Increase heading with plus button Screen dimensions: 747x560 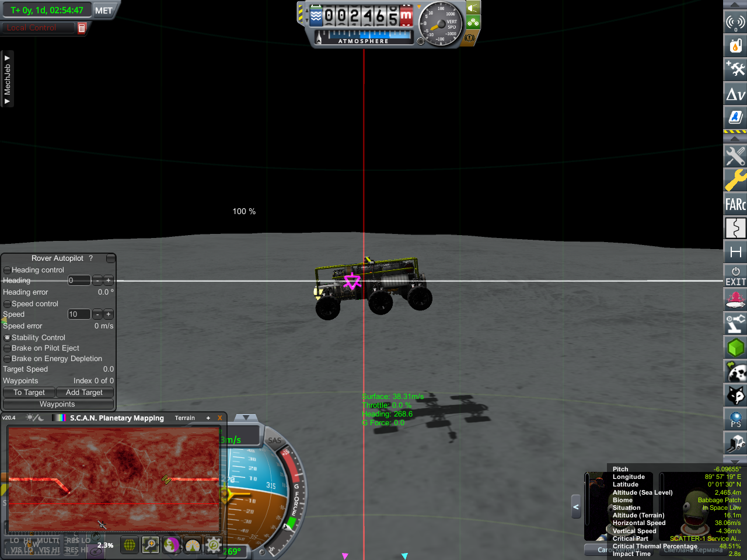pos(108,281)
